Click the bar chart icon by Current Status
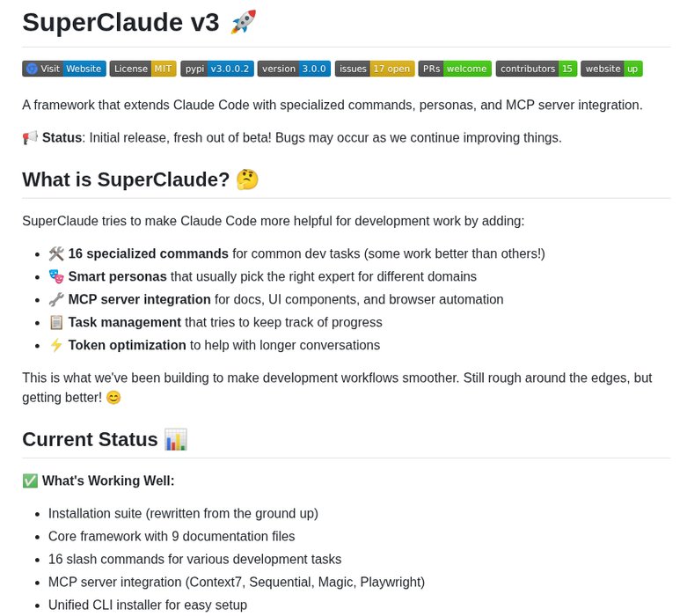The width and height of the screenshot is (687, 616). (176, 439)
